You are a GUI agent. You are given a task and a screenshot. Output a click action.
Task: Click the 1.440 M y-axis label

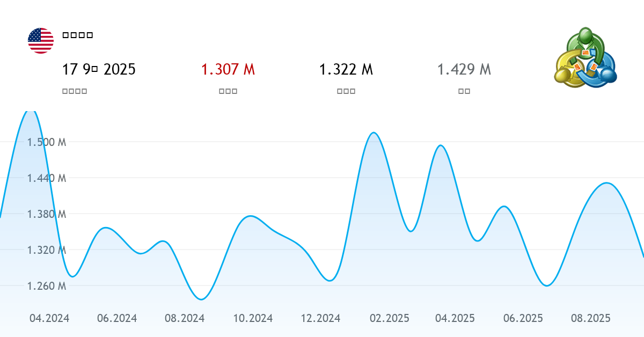47,178
